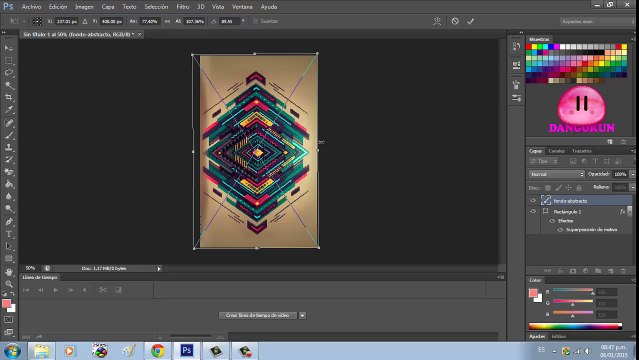Click the color spectrum ramp
Image resolution: width=639 pixels, height=360 pixels.
pos(575,326)
